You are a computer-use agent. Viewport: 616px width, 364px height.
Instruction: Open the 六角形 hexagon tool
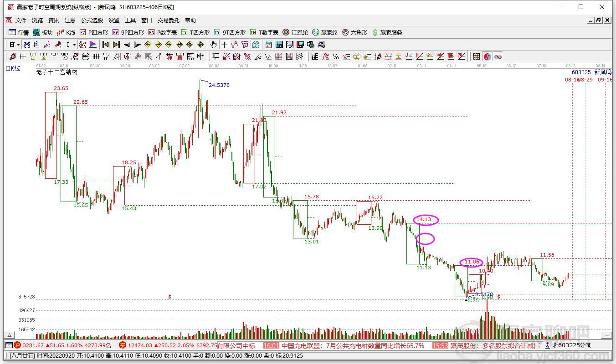tap(354, 32)
